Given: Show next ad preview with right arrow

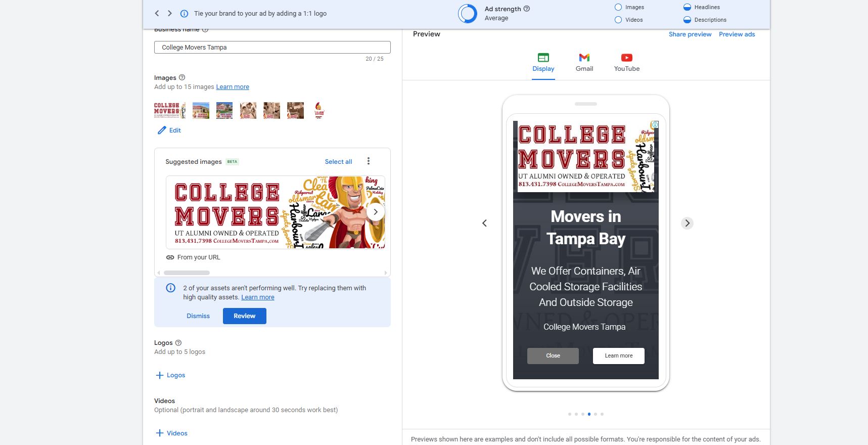Looking at the screenshot, I should [687, 223].
